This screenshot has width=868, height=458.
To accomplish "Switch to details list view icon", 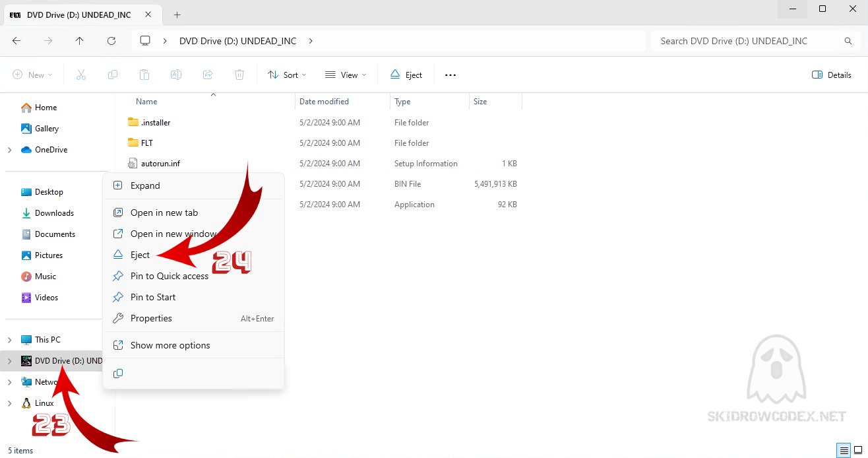I will tap(844, 451).
